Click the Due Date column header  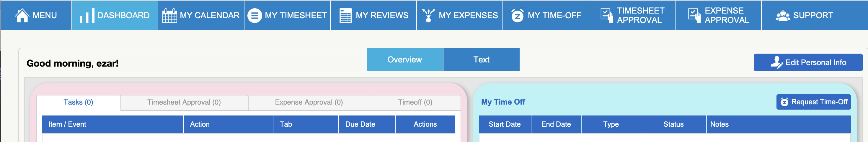pyautogui.click(x=360, y=125)
